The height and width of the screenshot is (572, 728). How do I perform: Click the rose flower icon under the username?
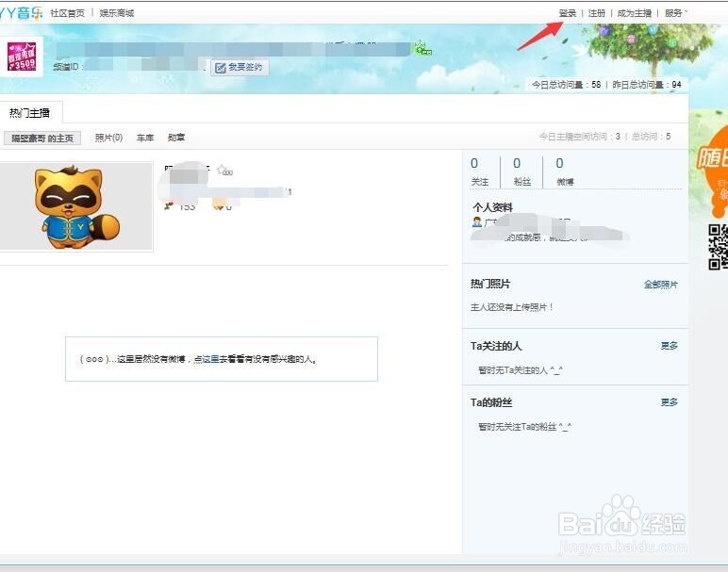(x=169, y=206)
